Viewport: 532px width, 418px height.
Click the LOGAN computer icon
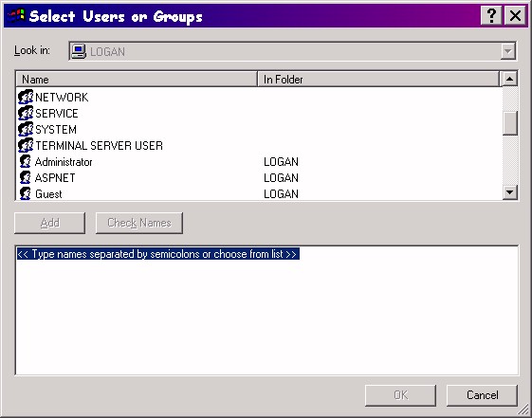pyautogui.click(x=79, y=51)
